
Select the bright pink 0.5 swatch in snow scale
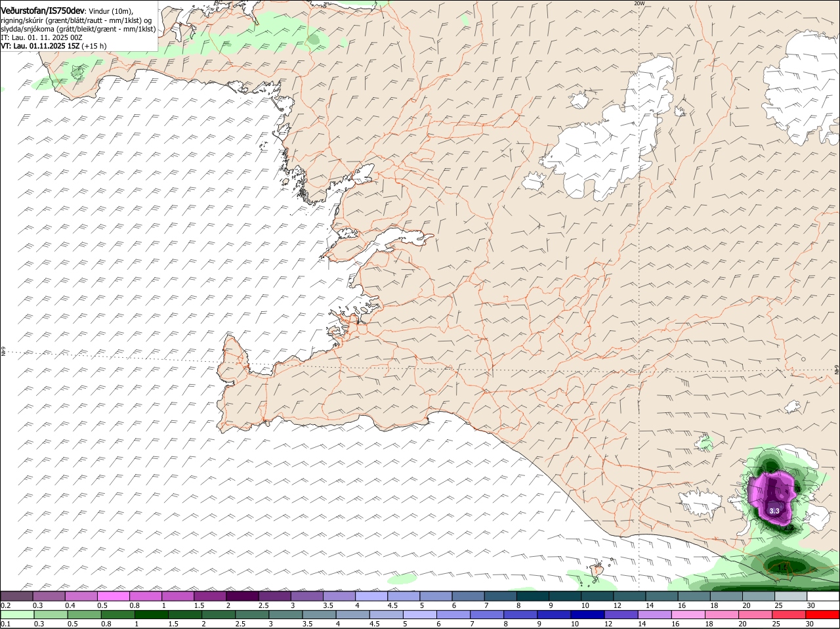pyautogui.click(x=113, y=596)
